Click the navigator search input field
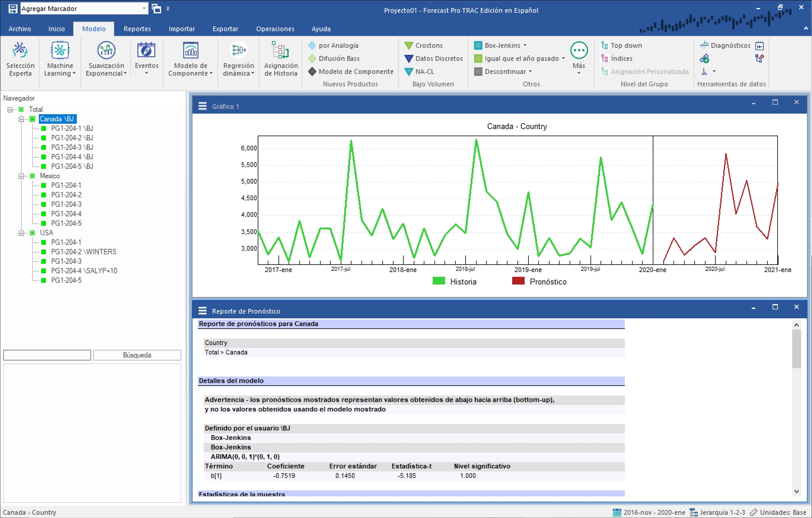Screen dimensions: 812x518 [47, 355]
